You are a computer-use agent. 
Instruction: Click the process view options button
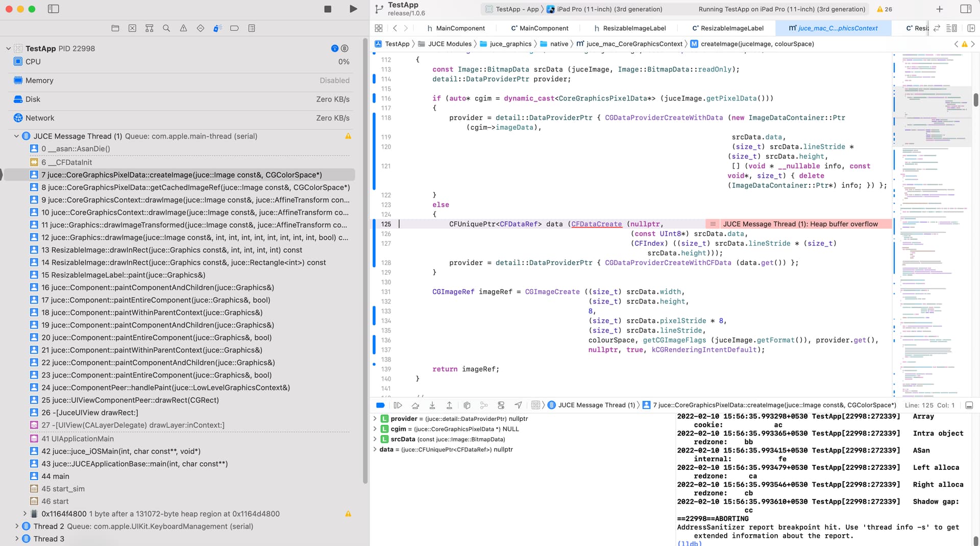pyautogui.click(x=345, y=49)
